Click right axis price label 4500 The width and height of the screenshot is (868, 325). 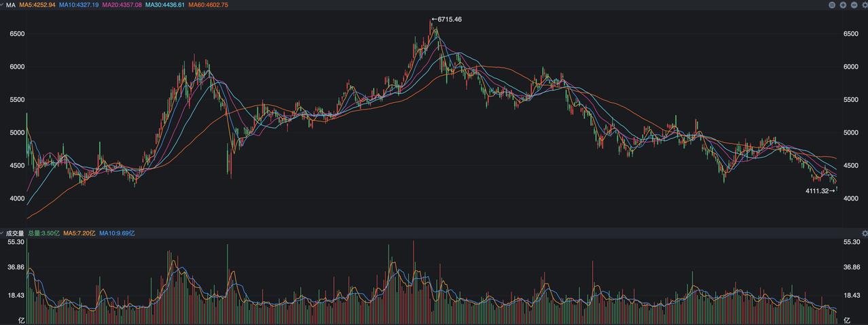pyautogui.click(x=850, y=165)
